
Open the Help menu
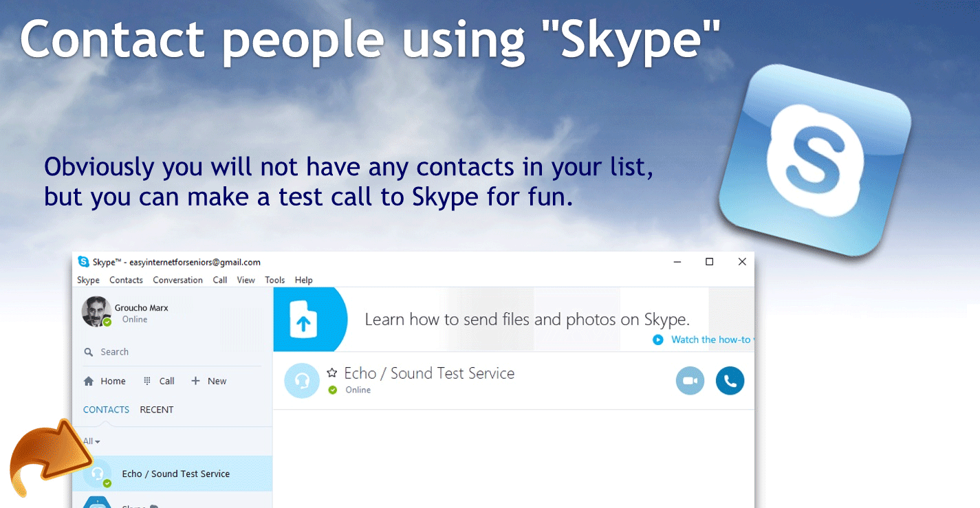coord(303,280)
